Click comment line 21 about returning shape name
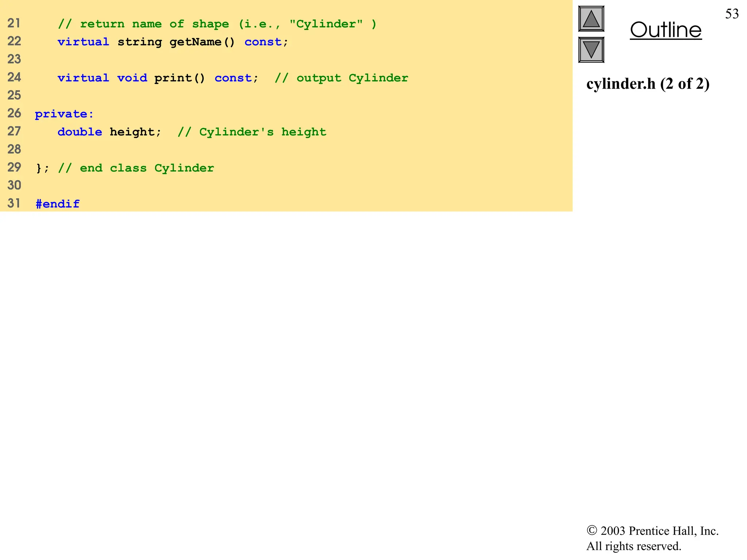This screenshot has height=560, width=747. 217,24
